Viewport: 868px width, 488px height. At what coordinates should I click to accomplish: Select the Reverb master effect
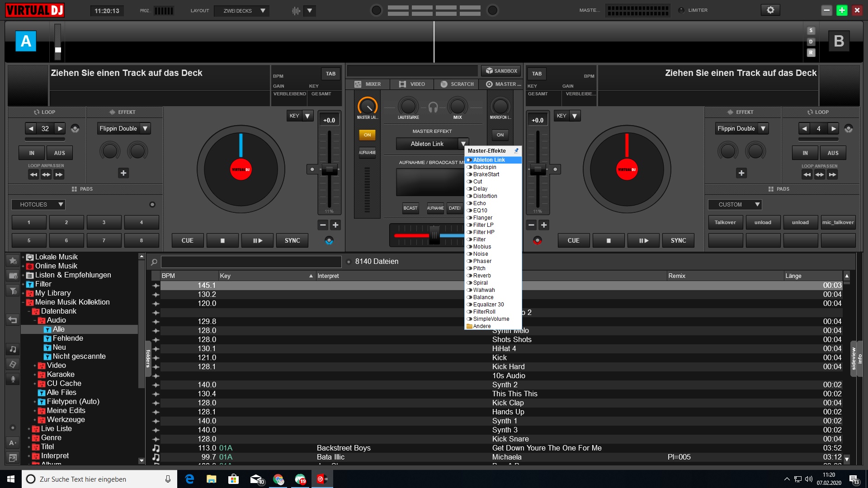coord(493,276)
